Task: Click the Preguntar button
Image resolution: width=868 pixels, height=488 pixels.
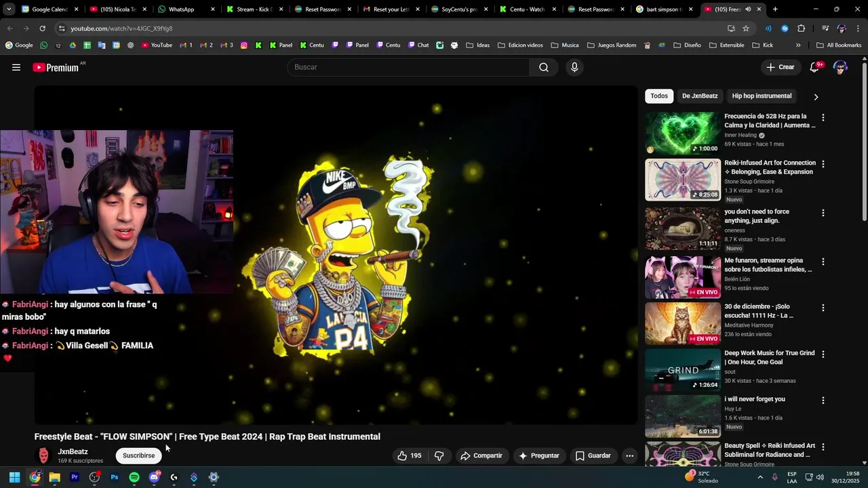Action: click(539, 455)
